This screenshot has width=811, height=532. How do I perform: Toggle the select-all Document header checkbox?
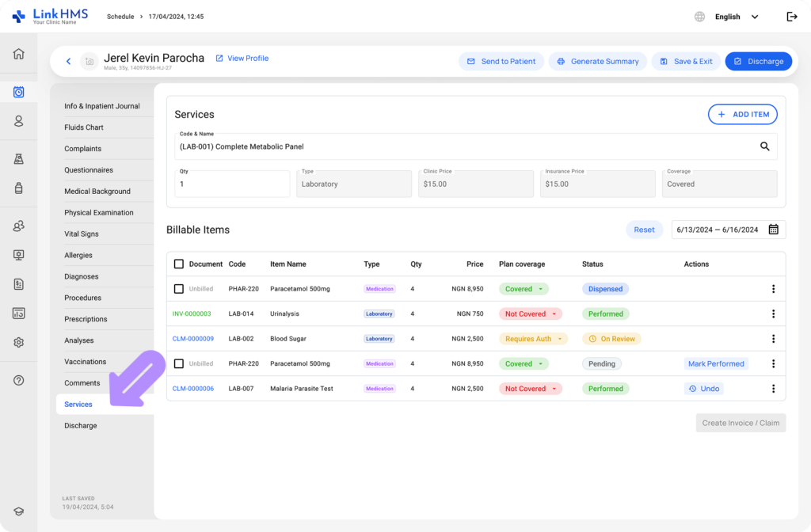point(178,264)
